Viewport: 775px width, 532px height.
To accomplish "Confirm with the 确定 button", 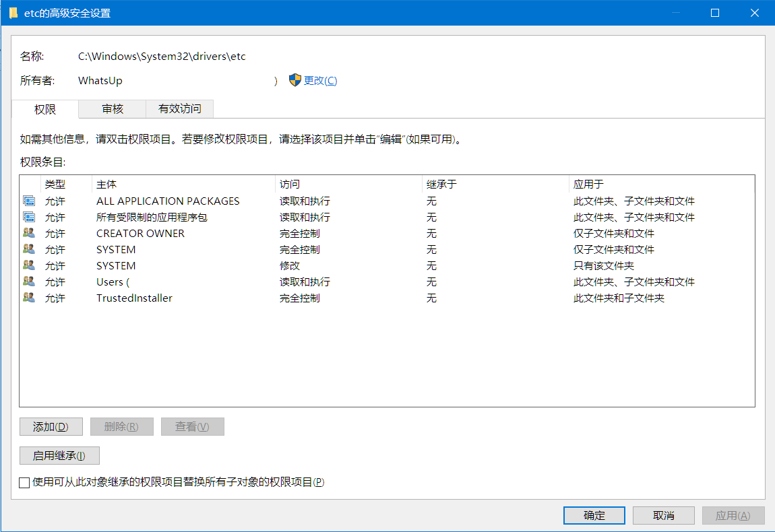I will (594, 515).
